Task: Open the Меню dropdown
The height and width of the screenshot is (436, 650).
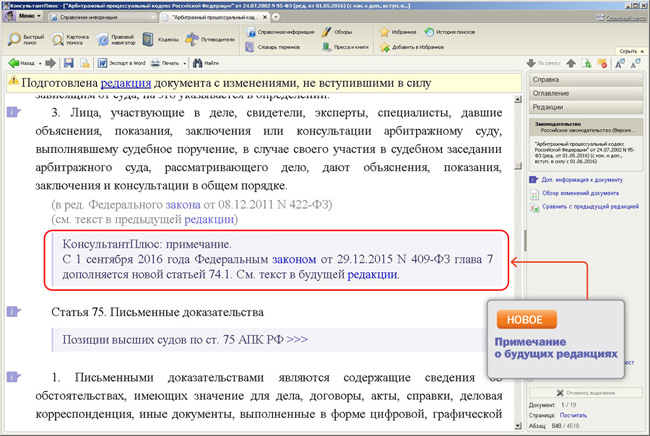Action: click(23, 16)
